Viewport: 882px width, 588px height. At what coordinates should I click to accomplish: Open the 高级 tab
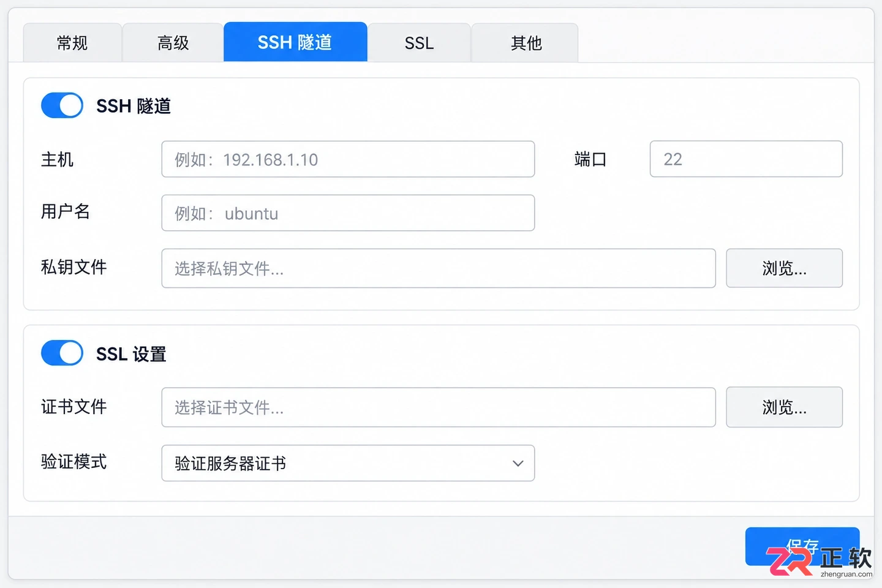(x=173, y=42)
